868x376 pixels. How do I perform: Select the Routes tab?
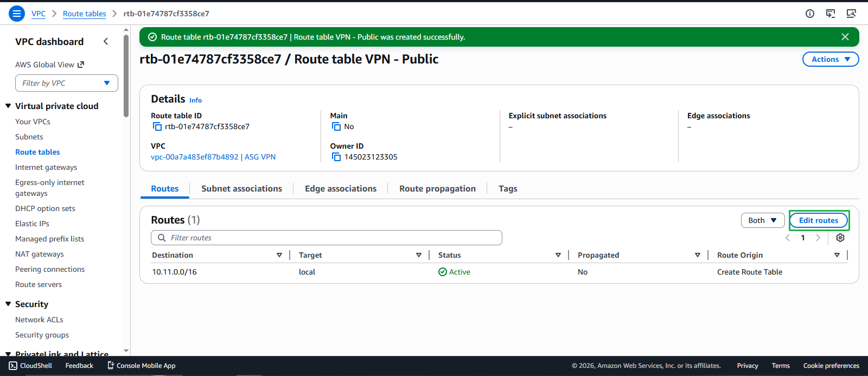point(165,188)
